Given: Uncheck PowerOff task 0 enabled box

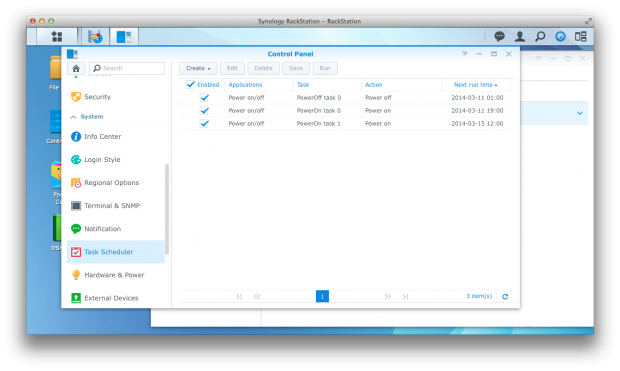Looking at the screenshot, I should pos(204,98).
